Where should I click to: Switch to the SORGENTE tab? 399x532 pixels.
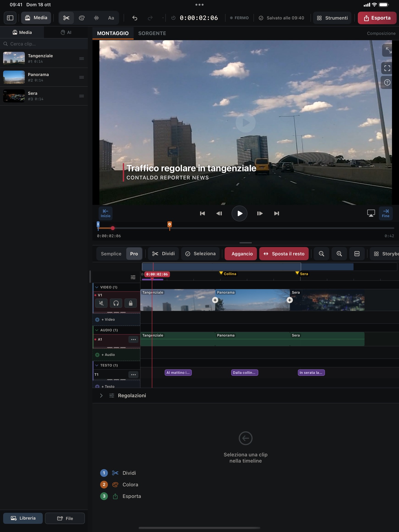coord(152,33)
